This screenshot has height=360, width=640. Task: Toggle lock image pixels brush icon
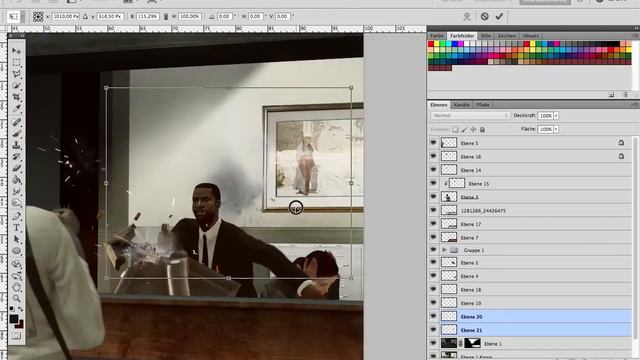point(464,129)
